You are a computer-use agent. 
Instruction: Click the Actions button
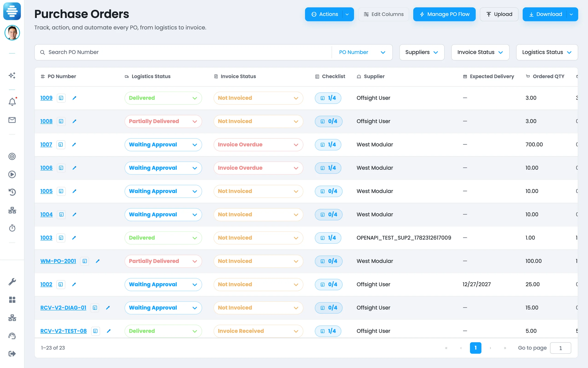point(324,14)
